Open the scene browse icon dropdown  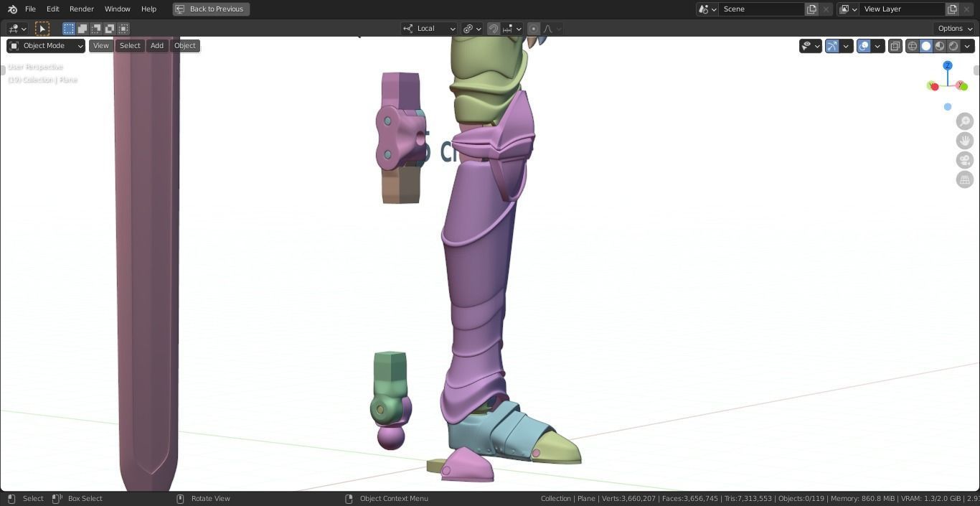[x=707, y=9]
